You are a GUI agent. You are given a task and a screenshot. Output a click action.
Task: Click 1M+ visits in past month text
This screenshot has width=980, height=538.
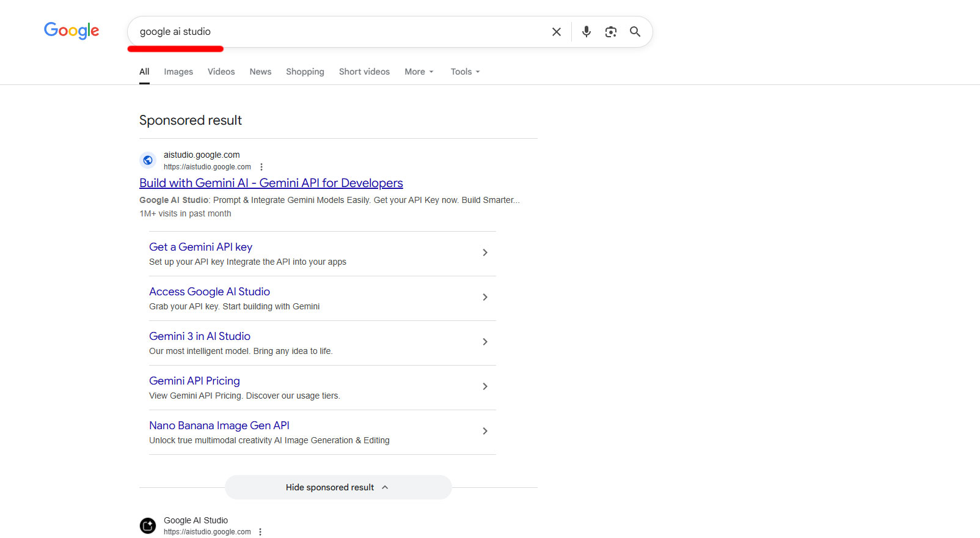point(185,213)
